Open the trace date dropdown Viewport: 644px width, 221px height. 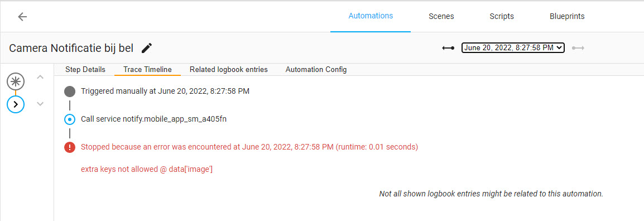coord(513,47)
